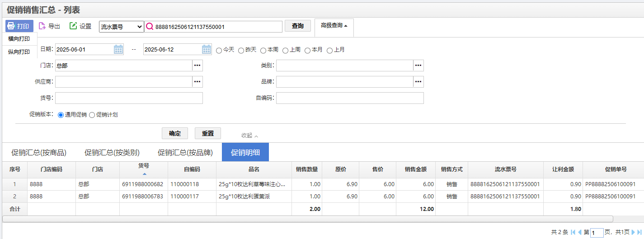Click the 重置 reset button
The height and width of the screenshot is (239, 644).
[x=208, y=133]
